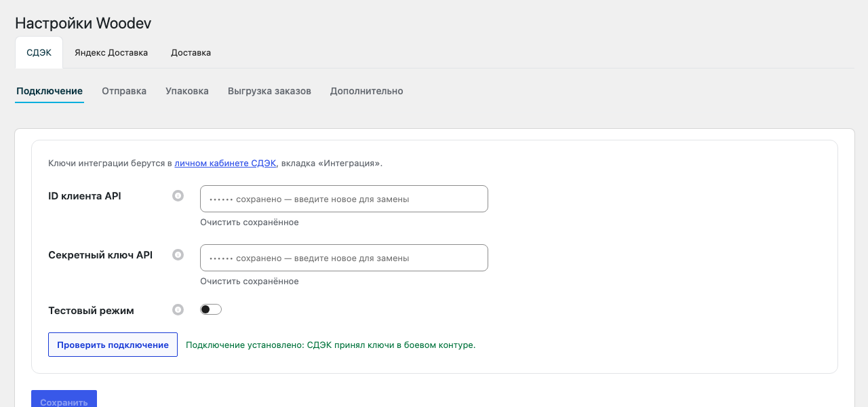Open the Выгрузка заказов sub-tab
Image resolution: width=868 pixels, height=407 pixels.
click(269, 91)
